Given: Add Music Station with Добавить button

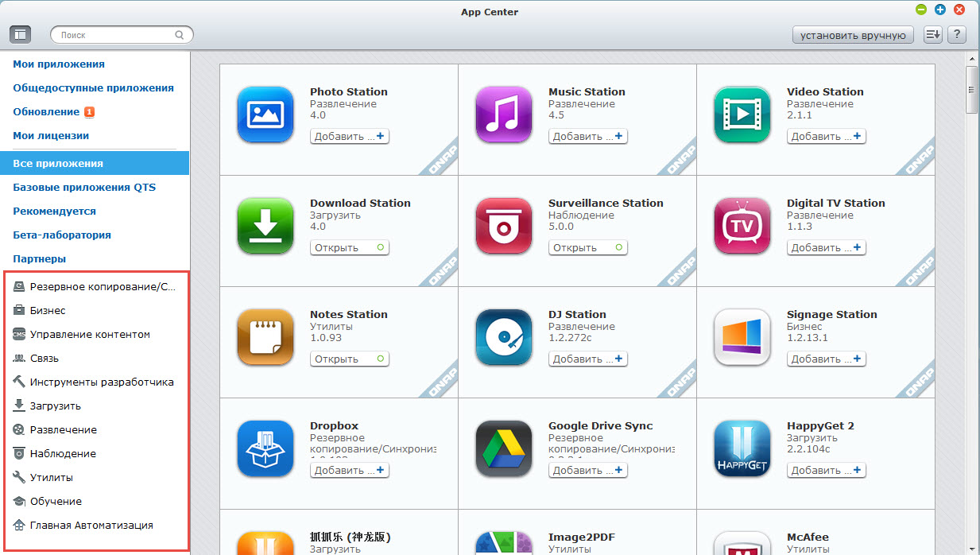Looking at the screenshot, I should [x=588, y=136].
